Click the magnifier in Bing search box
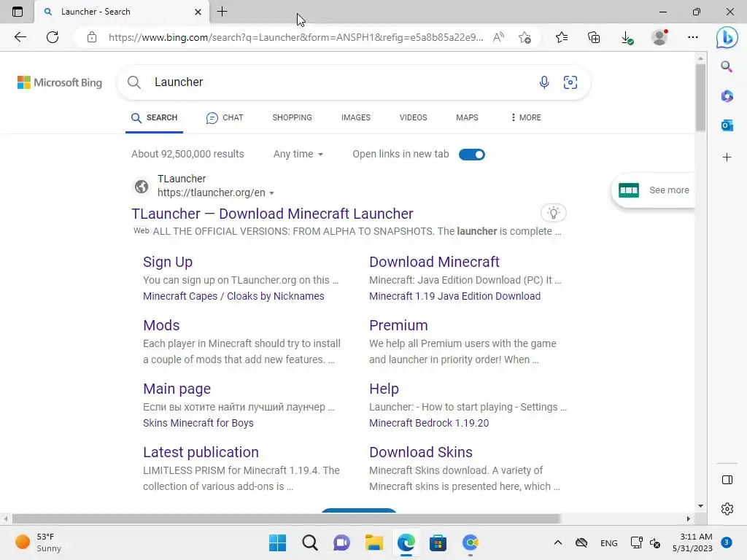Image resolution: width=747 pixels, height=560 pixels. (134, 82)
